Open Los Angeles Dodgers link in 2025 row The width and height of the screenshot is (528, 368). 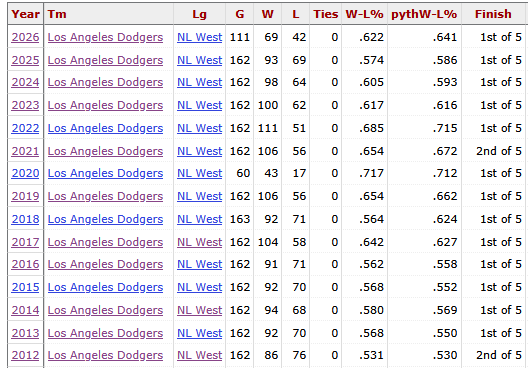pos(105,60)
